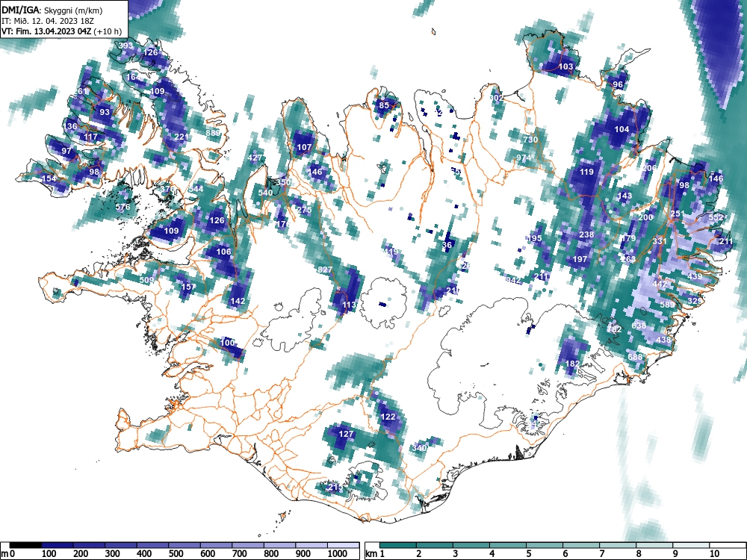Click the value 638 in the southeast

[639, 326]
